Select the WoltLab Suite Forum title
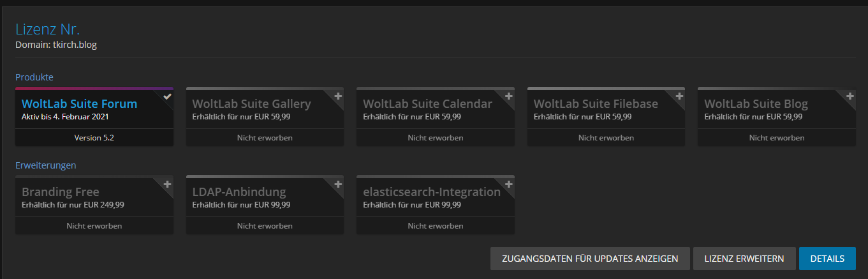 pos(79,104)
